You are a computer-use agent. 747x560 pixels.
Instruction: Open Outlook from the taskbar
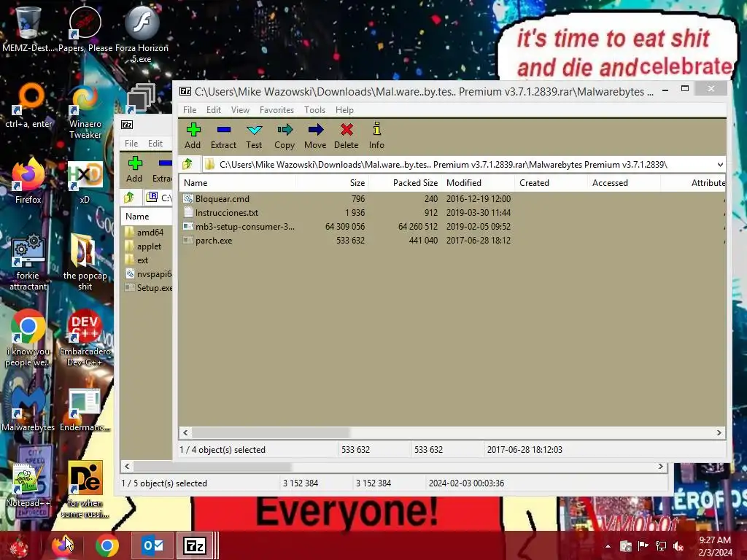coord(153,545)
